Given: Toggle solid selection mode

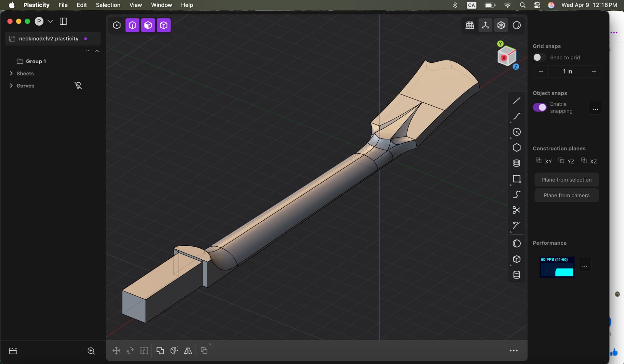Looking at the screenshot, I should pos(163,25).
